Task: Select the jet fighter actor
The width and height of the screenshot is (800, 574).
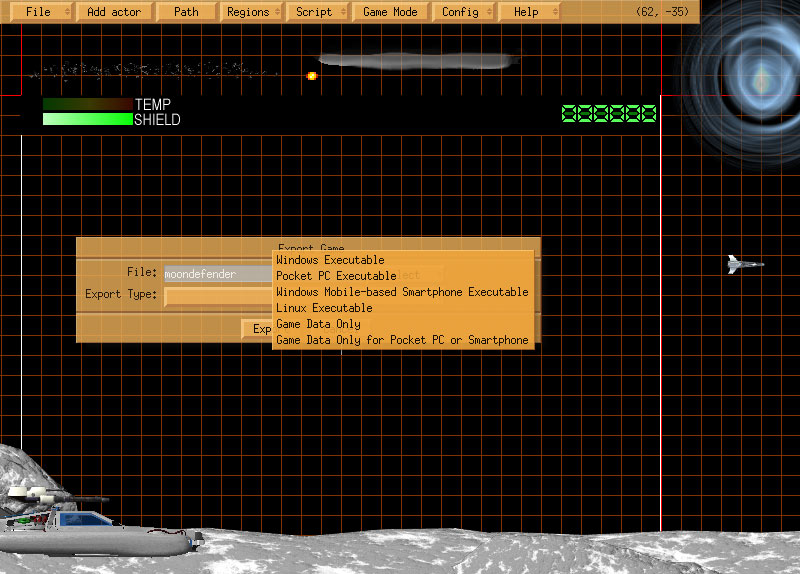Action: [x=745, y=264]
